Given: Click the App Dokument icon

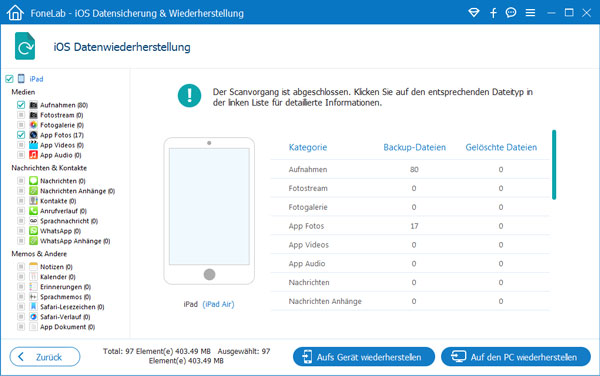Looking at the screenshot, I should pos(34,327).
